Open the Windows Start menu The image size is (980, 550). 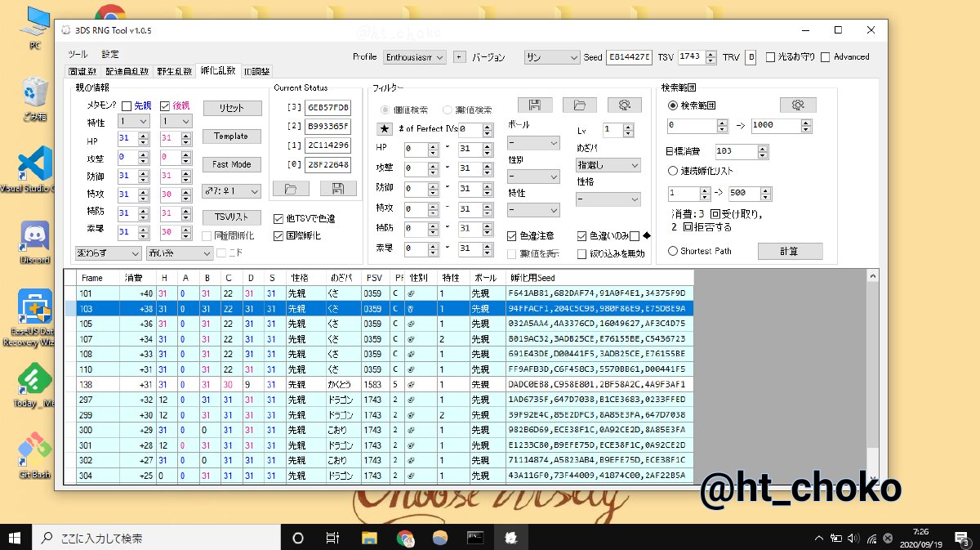[x=16, y=538]
